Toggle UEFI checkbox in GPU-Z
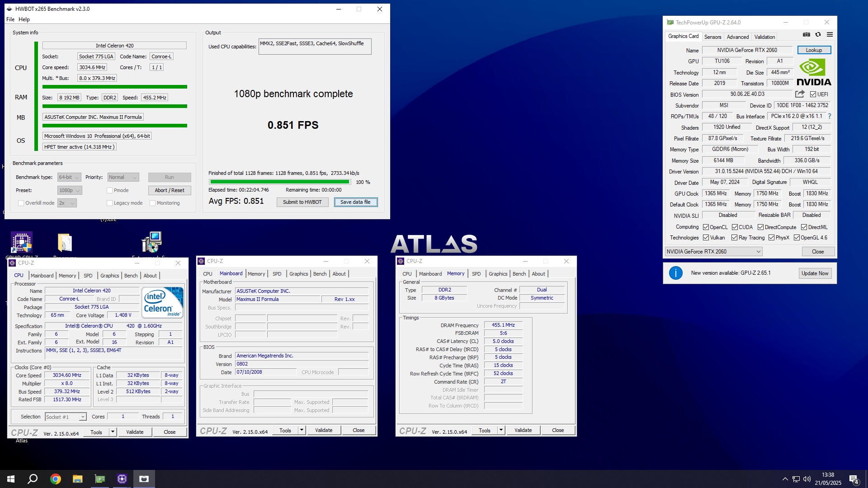 (x=813, y=94)
